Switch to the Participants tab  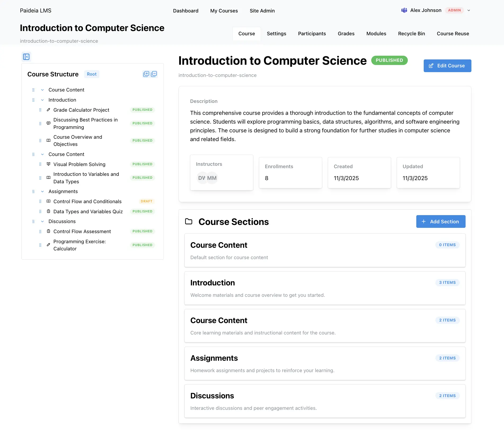pyautogui.click(x=312, y=34)
